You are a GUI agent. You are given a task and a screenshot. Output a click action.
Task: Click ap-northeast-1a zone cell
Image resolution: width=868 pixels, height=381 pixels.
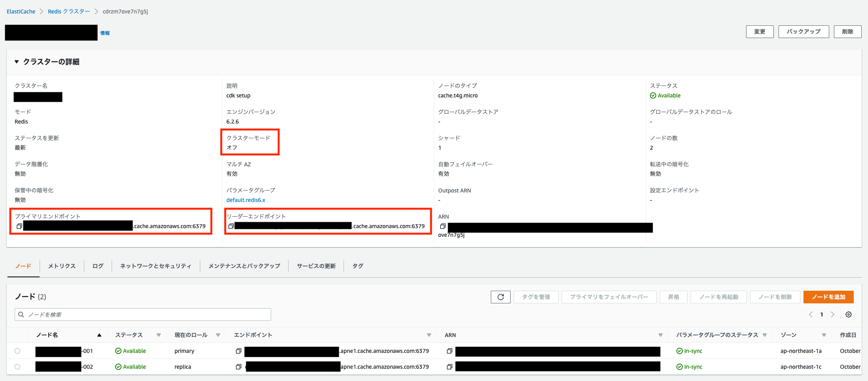[801, 351]
